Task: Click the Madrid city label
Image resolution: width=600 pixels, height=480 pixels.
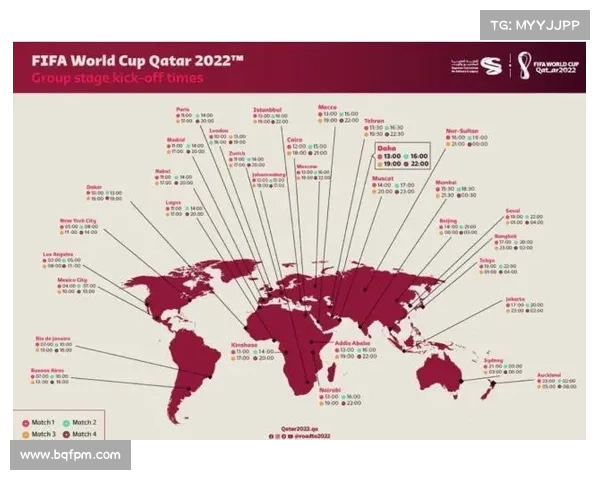Action: click(x=176, y=140)
